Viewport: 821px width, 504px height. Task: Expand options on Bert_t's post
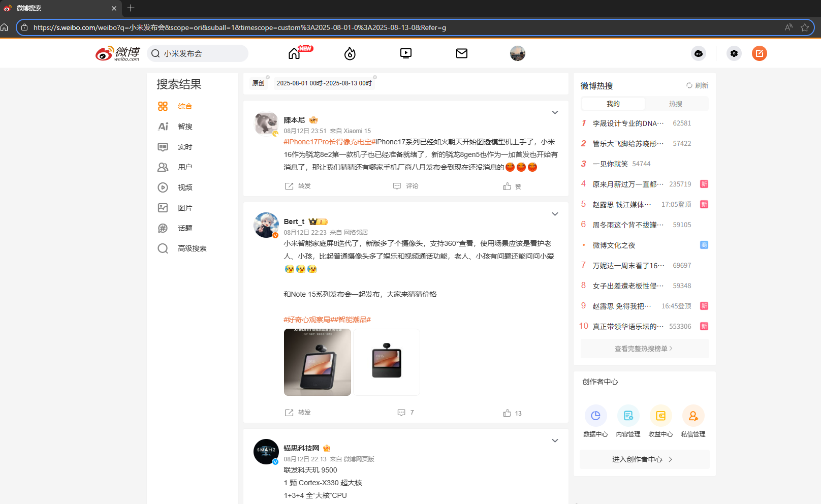pos(555,214)
